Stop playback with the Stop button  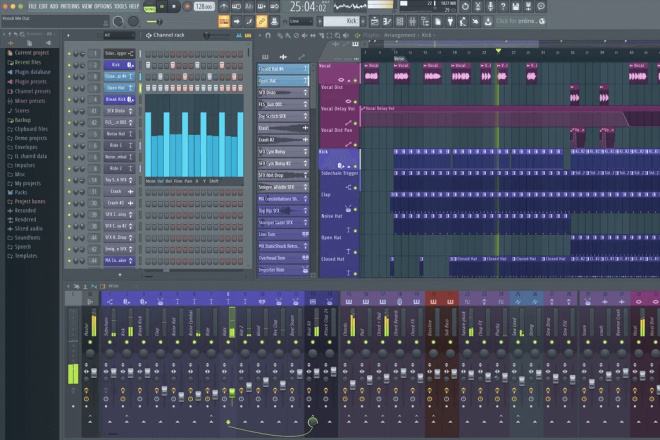point(174,7)
